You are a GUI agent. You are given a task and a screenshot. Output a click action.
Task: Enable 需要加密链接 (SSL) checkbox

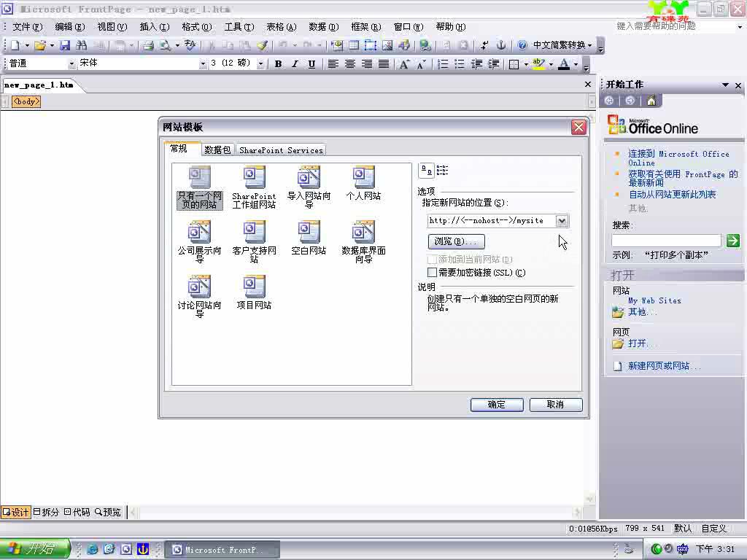coord(432,273)
